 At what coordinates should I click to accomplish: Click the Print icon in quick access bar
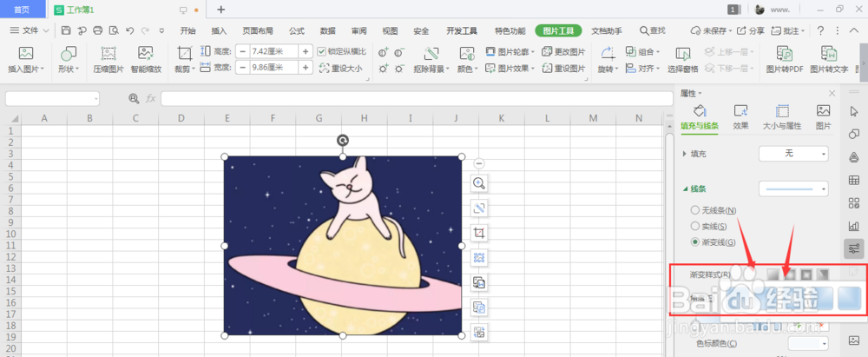(x=98, y=30)
